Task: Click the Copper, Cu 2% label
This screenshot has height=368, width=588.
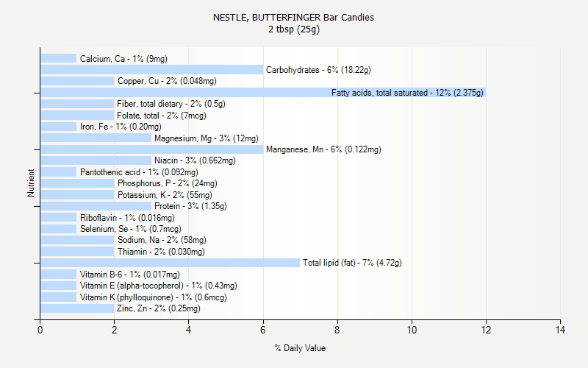Action: click(167, 81)
